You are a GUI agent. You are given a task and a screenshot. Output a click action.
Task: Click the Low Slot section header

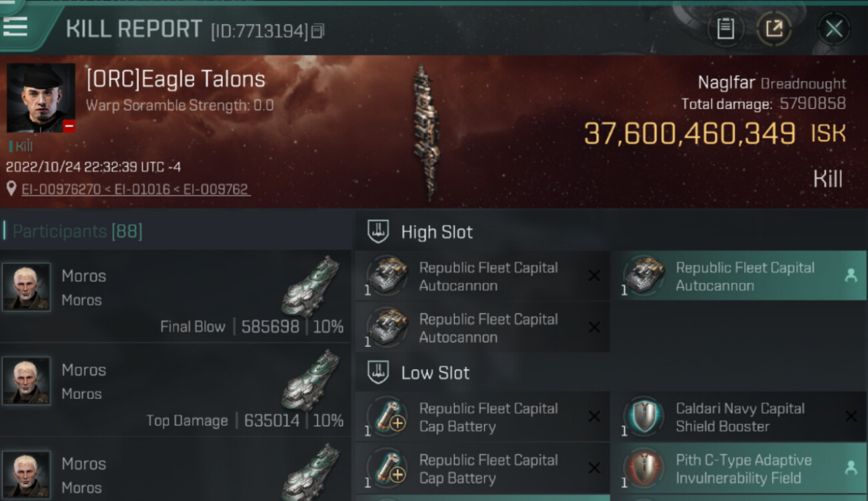tap(435, 373)
